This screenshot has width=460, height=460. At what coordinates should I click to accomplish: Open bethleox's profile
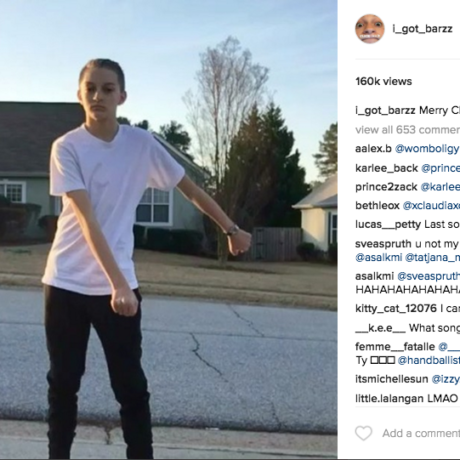377,206
